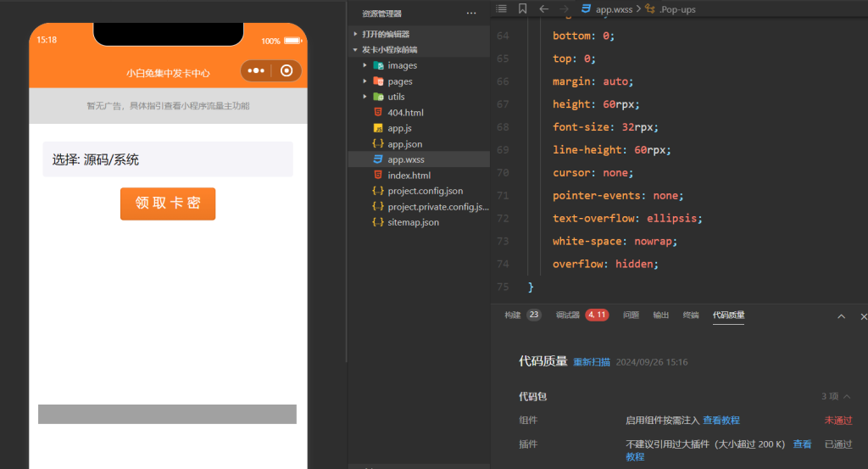Click the gray bar in simulator
Screen dimensions: 868x469
coord(167,414)
